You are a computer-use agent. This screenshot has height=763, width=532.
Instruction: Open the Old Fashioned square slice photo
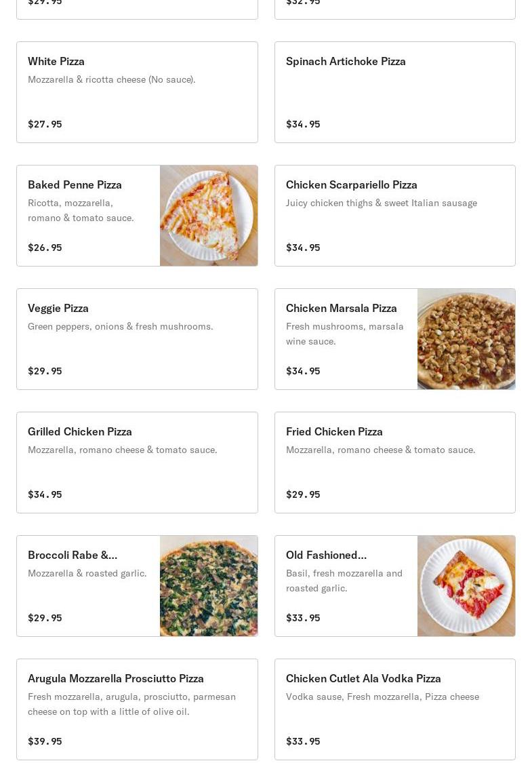[466, 586]
